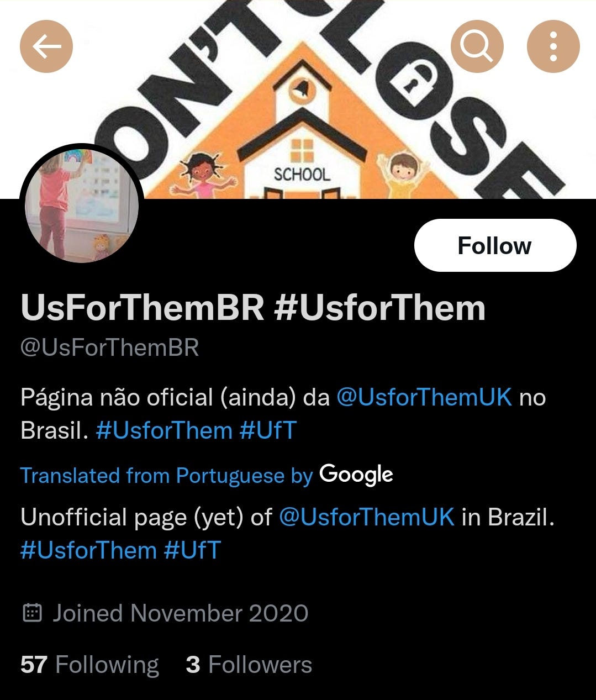The height and width of the screenshot is (700, 596).
Task: View the 57 Following list
Action: [x=89, y=665]
